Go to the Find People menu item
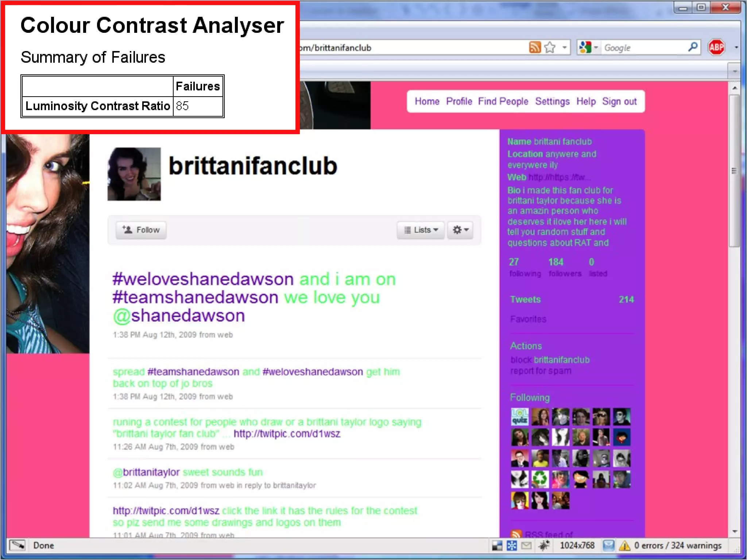 click(503, 101)
